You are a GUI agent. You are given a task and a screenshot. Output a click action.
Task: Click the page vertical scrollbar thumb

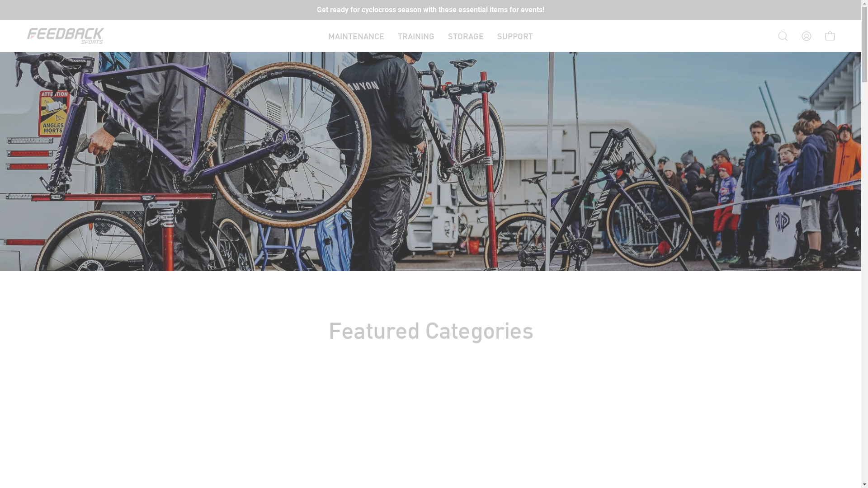click(864, 45)
